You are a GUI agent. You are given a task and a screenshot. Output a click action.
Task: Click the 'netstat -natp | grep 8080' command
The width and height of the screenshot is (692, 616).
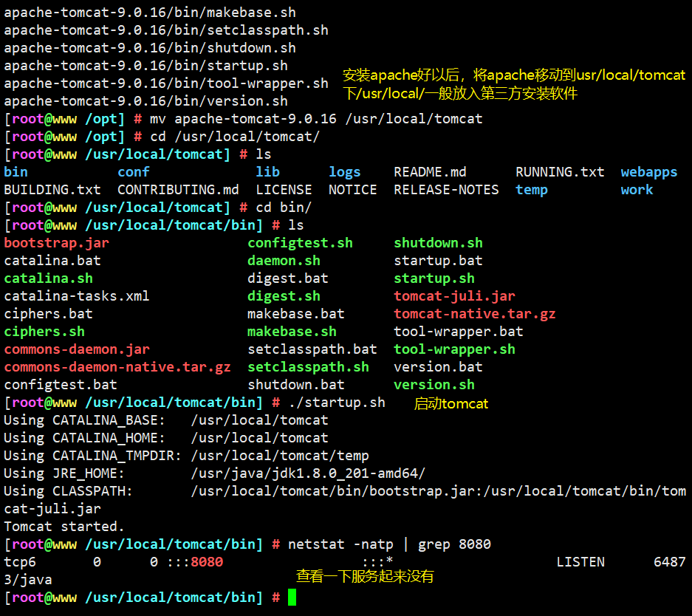tap(389, 544)
